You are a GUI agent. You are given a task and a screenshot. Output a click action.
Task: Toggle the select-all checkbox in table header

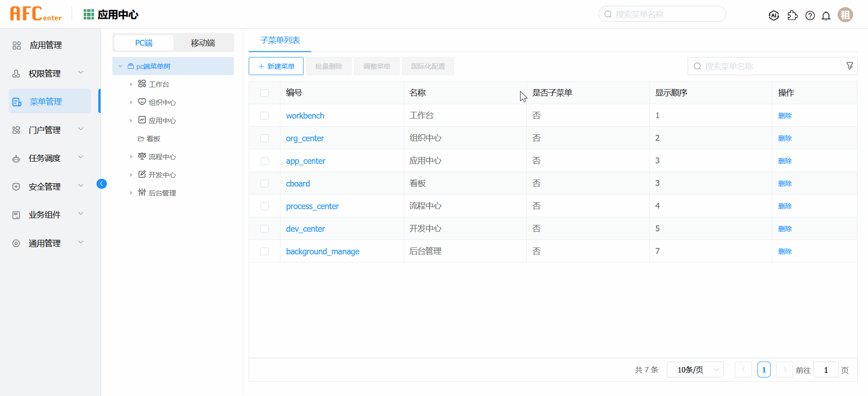click(x=265, y=93)
